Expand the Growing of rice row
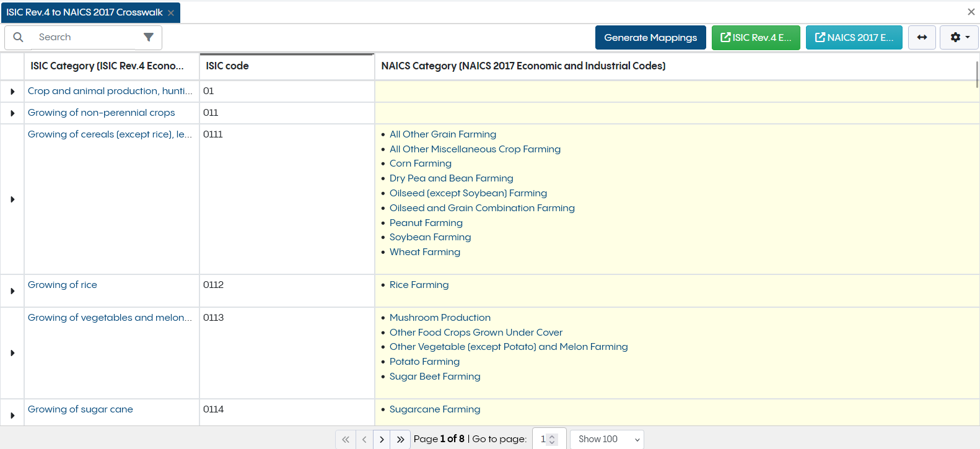The height and width of the screenshot is (449, 980). (x=12, y=291)
